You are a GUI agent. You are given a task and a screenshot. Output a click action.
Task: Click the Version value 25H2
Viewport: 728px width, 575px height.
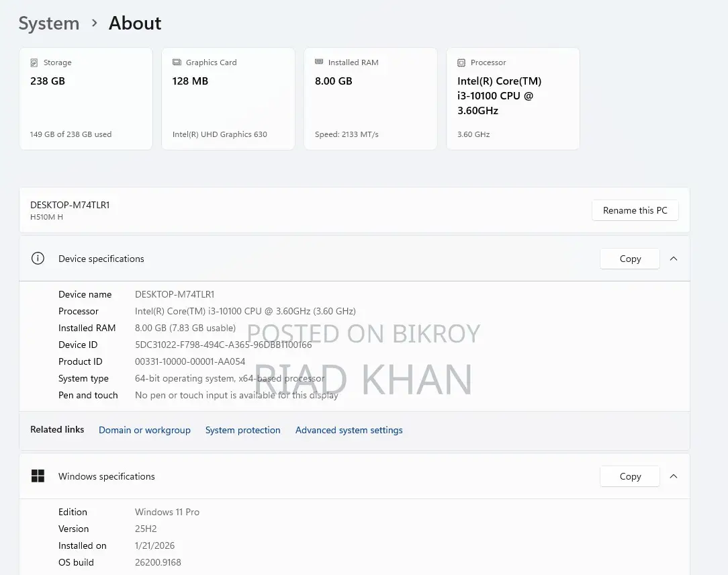pyautogui.click(x=146, y=529)
